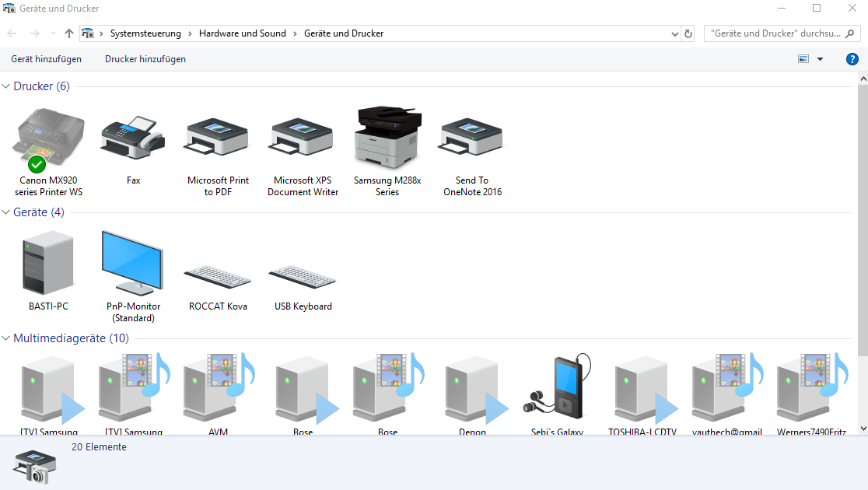The image size is (868, 490).
Task: Click Drucker hinzufügen
Action: pos(145,59)
